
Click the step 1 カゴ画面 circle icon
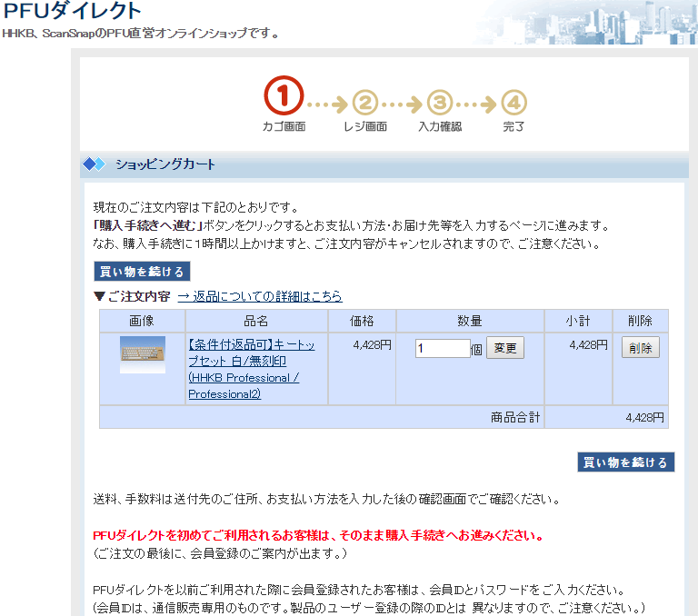pos(284,95)
